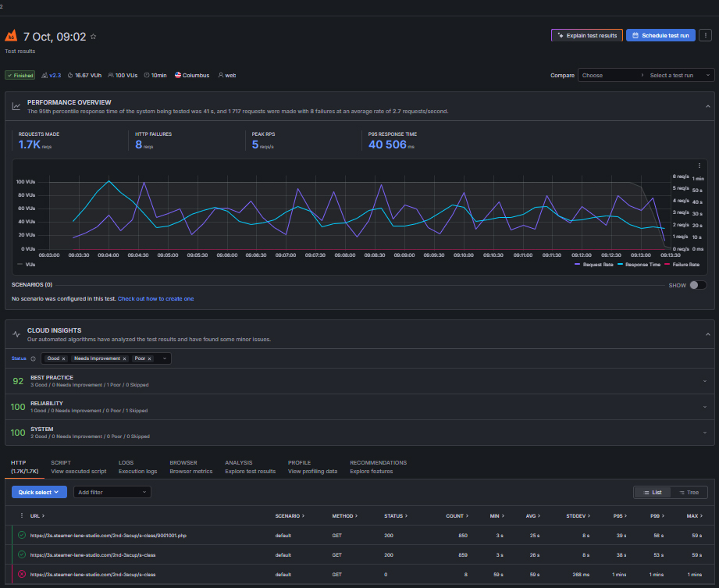This screenshot has width=719, height=588.
Task: Open the Compare 'Choose' dropdown
Action: (612, 75)
